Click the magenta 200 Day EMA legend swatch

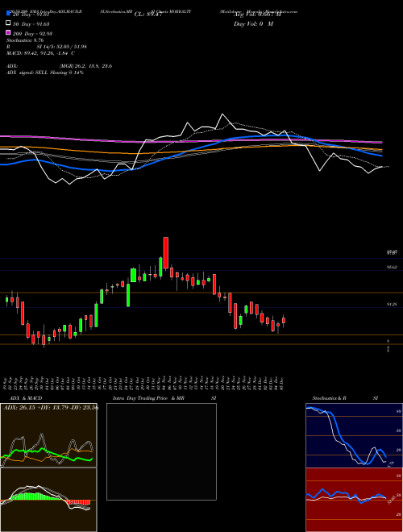[x=9, y=32]
